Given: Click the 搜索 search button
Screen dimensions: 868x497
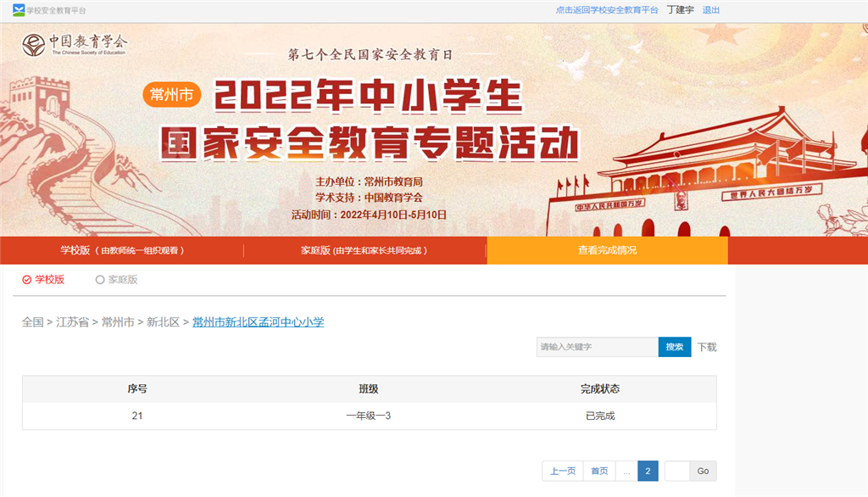Looking at the screenshot, I should pos(674,347).
